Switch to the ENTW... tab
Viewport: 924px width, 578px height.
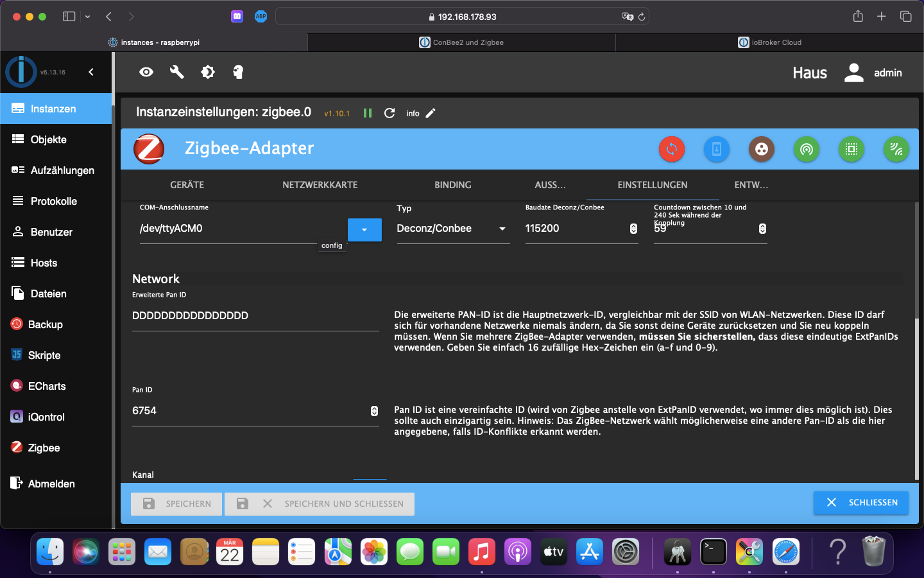click(x=751, y=185)
